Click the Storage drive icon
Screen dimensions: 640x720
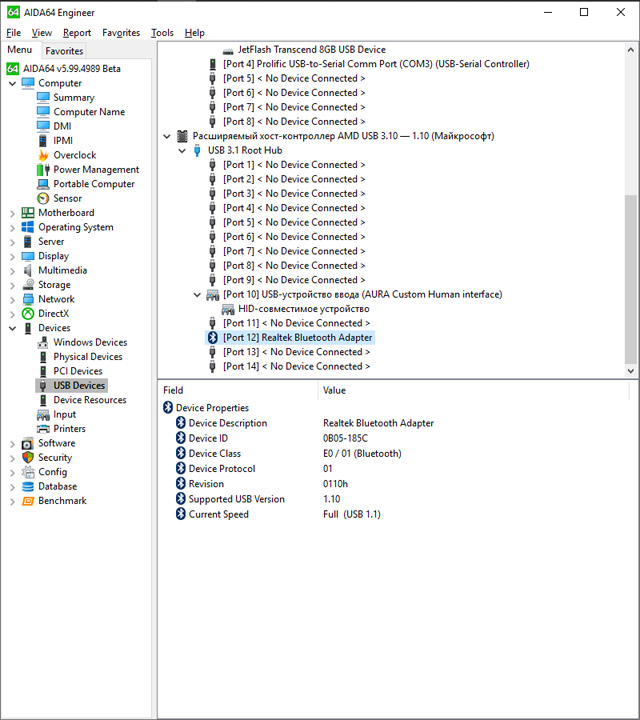click(28, 285)
